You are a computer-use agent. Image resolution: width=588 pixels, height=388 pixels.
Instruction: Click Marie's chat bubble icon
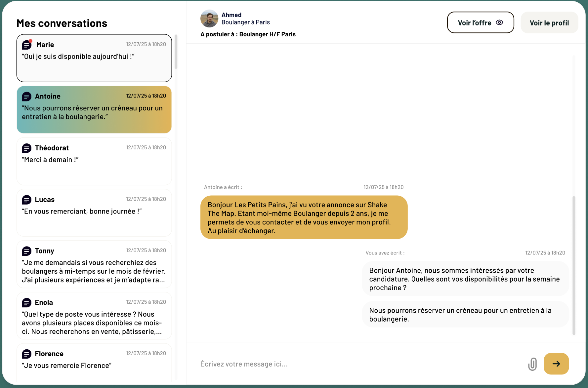[x=26, y=45]
